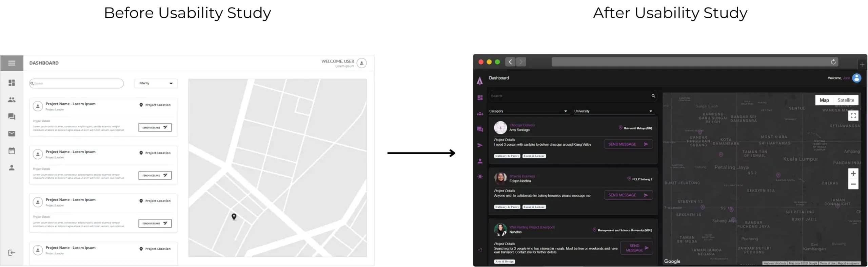The width and height of the screenshot is (868, 267).
Task: Open the hamburger menu in Before wireframe
Action: (x=12, y=63)
